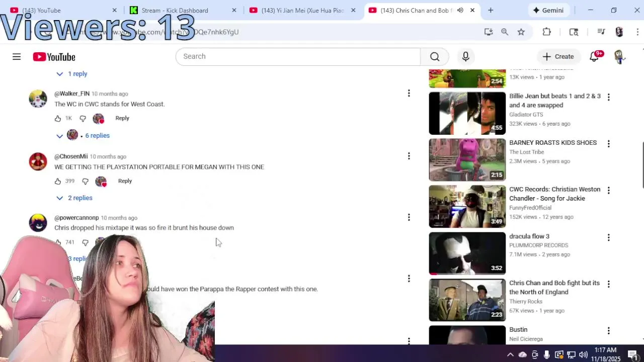The image size is (644, 362).
Task: Click the browser zoom magnifier icon
Action: (x=505, y=32)
